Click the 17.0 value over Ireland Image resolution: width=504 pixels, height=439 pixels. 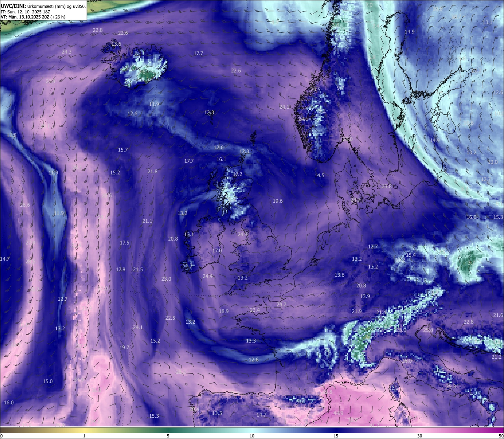[217, 250]
